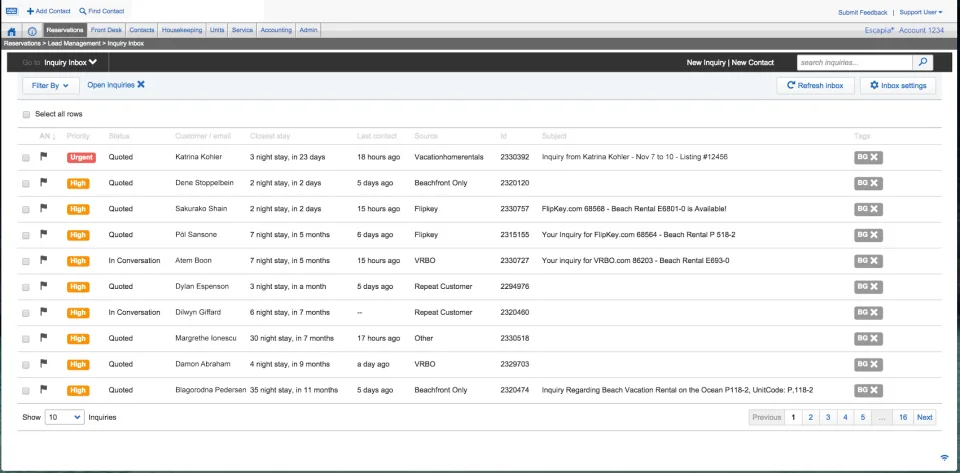Open the Support User menu
This screenshot has height=473, width=960.
point(920,12)
